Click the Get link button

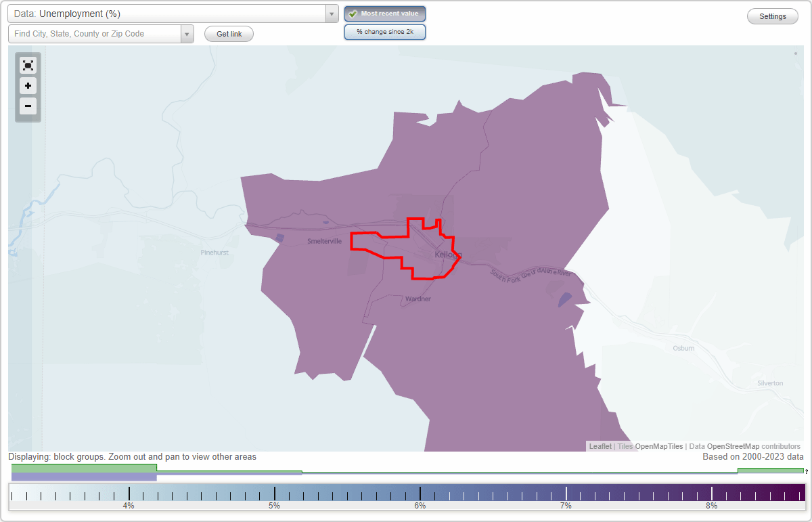click(229, 34)
